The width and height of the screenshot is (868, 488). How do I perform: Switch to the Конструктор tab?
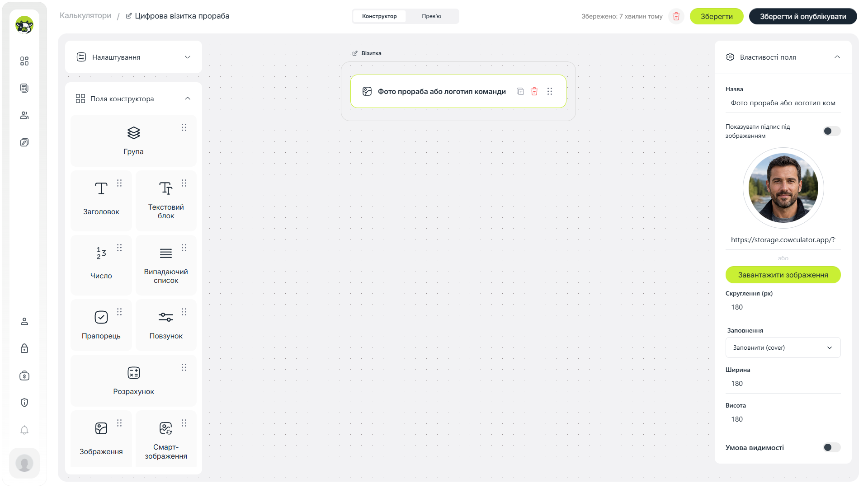tap(379, 16)
